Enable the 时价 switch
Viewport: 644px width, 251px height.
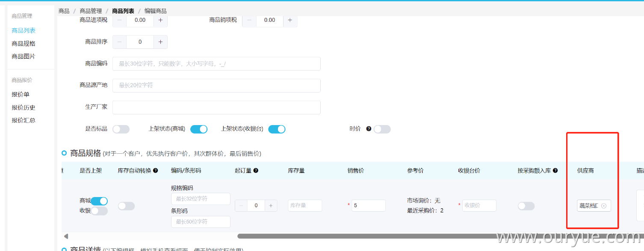pyautogui.click(x=382, y=129)
